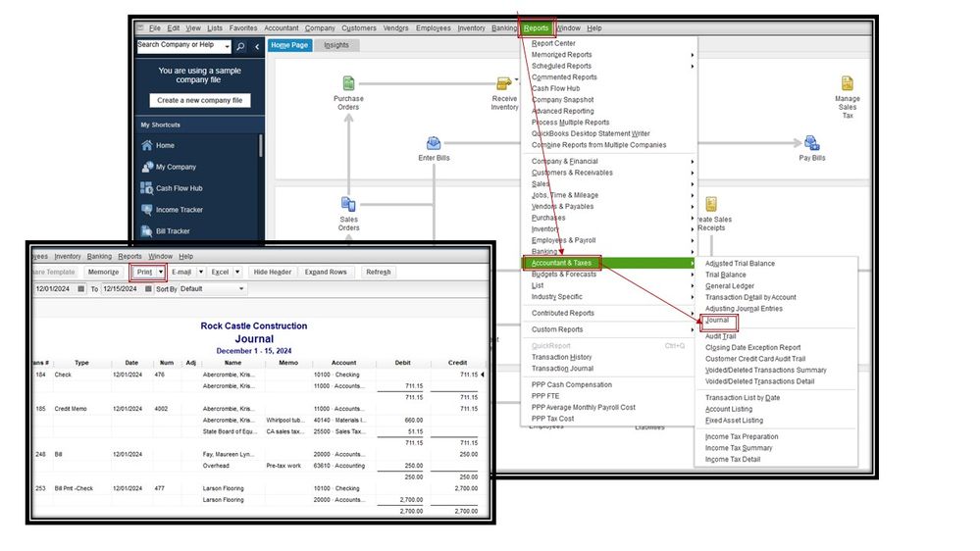
Task: Open the From date calendar icon
Action: (81, 288)
